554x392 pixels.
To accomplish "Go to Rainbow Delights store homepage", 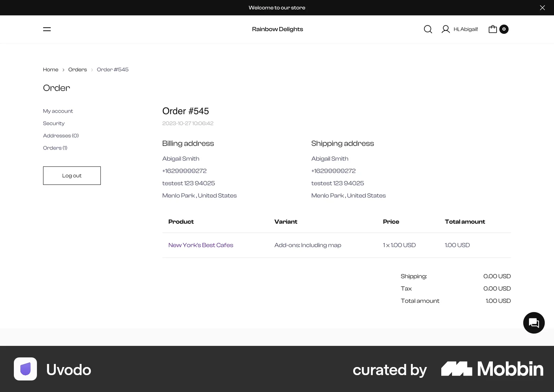I will point(277,29).
